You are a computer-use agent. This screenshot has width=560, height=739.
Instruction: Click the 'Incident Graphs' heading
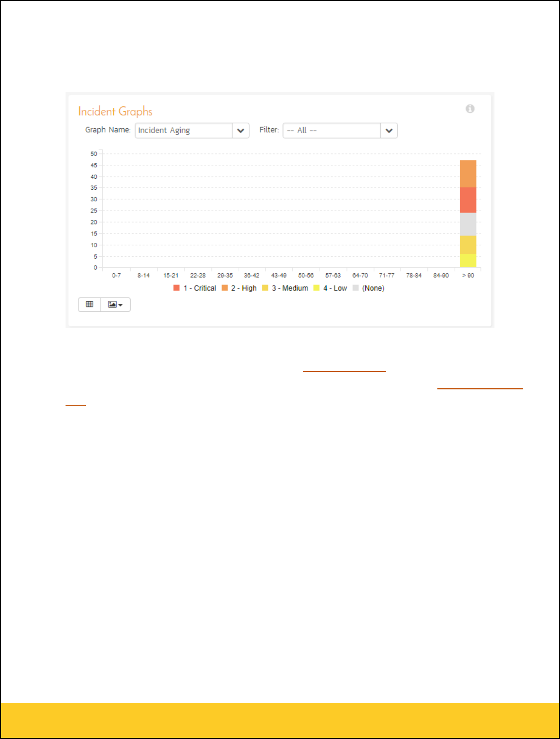pyautogui.click(x=115, y=111)
